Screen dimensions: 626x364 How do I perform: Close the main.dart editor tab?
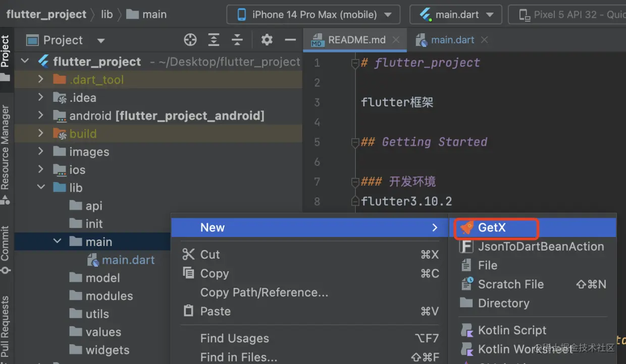click(484, 40)
